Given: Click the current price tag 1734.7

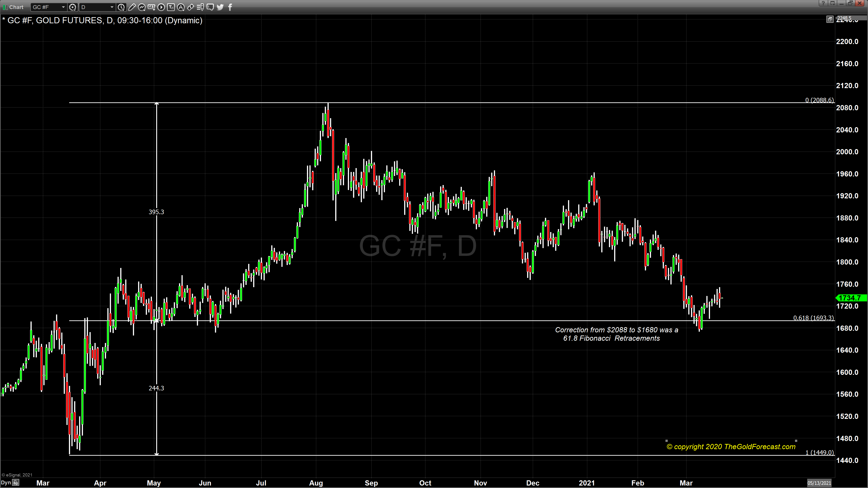Looking at the screenshot, I should point(851,298).
